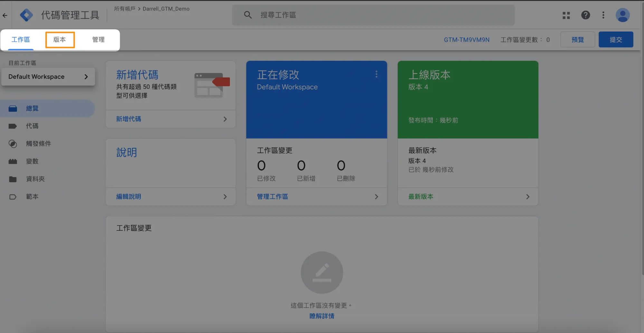Open the Google apps grid icon
This screenshot has height=333, width=644.
click(x=566, y=15)
